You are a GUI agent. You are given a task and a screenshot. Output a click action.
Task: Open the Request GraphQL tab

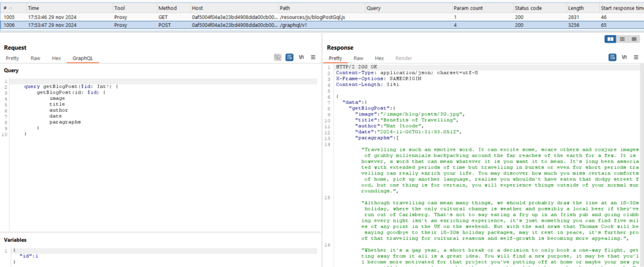pos(82,58)
